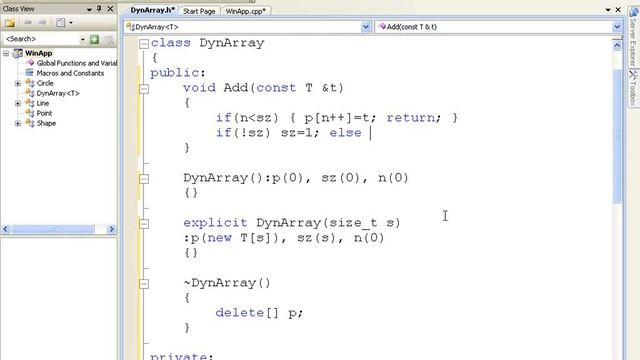Screen dimensions: 640x360
Task: Click the Back navigation arrow in Class View toolbar
Action: (x=28, y=22)
